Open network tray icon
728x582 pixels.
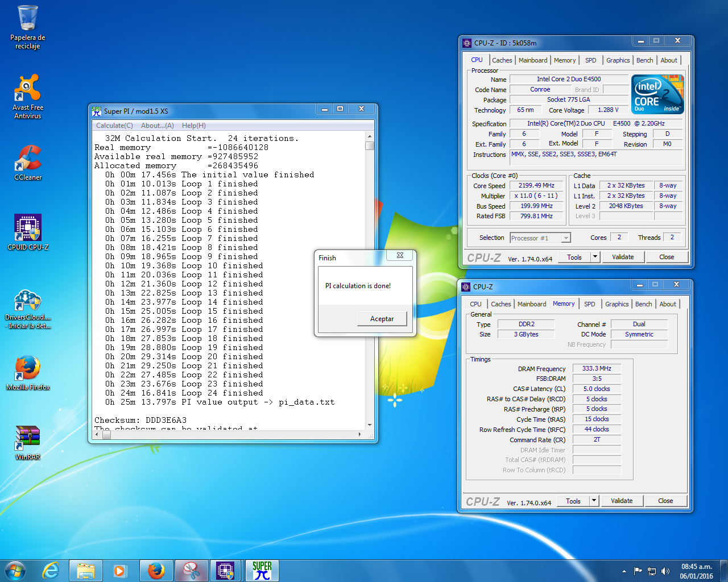click(652, 571)
